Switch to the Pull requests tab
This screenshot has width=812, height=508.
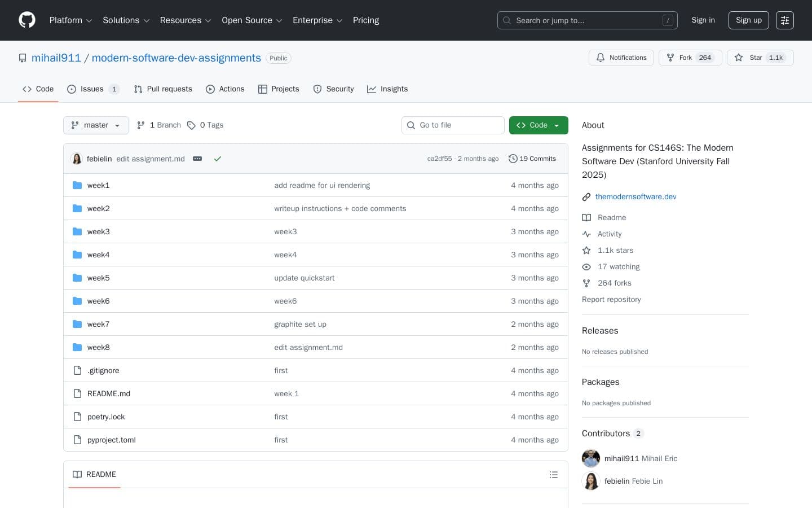(163, 89)
